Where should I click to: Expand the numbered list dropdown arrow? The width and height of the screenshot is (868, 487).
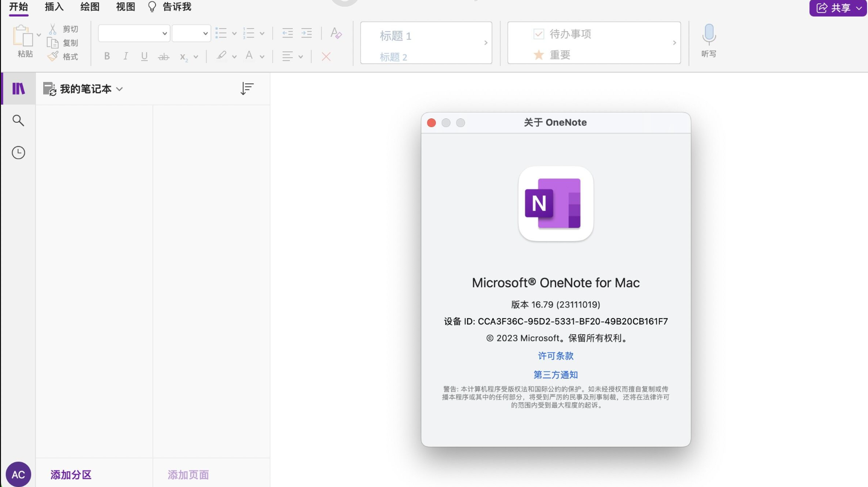tap(263, 33)
